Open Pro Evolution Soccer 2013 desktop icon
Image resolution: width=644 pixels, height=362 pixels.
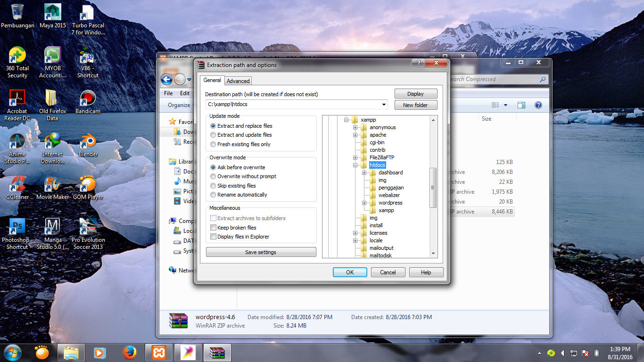(88, 234)
